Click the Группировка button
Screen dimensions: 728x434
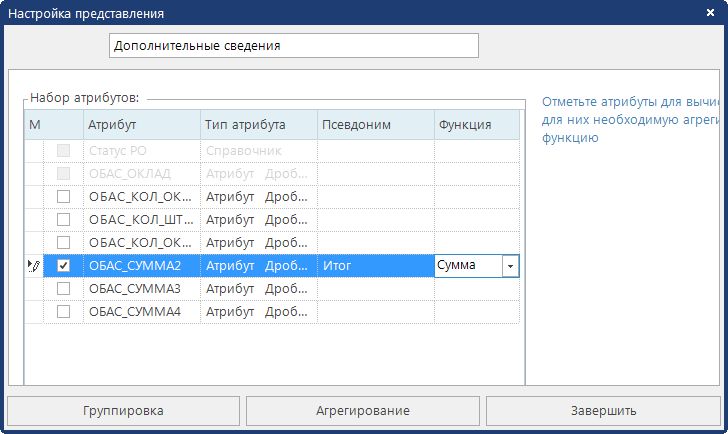click(124, 411)
